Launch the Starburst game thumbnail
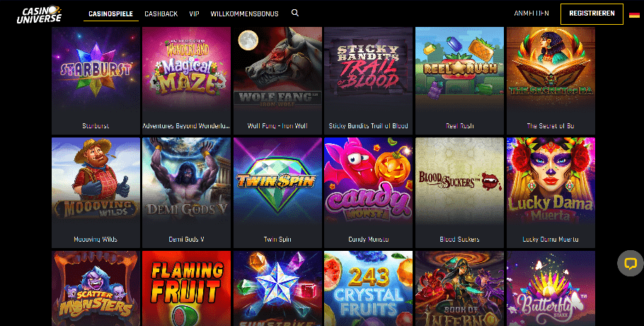The height and width of the screenshot is (326, 644). click(x=96, y=81)
